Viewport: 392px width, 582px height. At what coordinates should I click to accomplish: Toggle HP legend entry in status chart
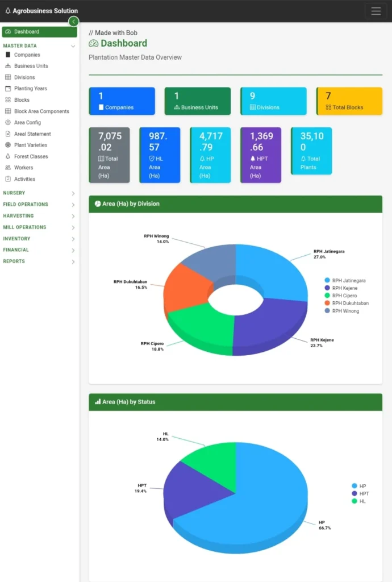358,486
